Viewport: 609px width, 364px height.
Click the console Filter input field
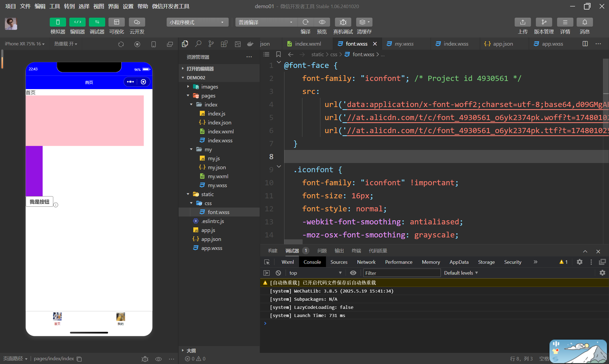pyautogui.click(x=402, y=273)
